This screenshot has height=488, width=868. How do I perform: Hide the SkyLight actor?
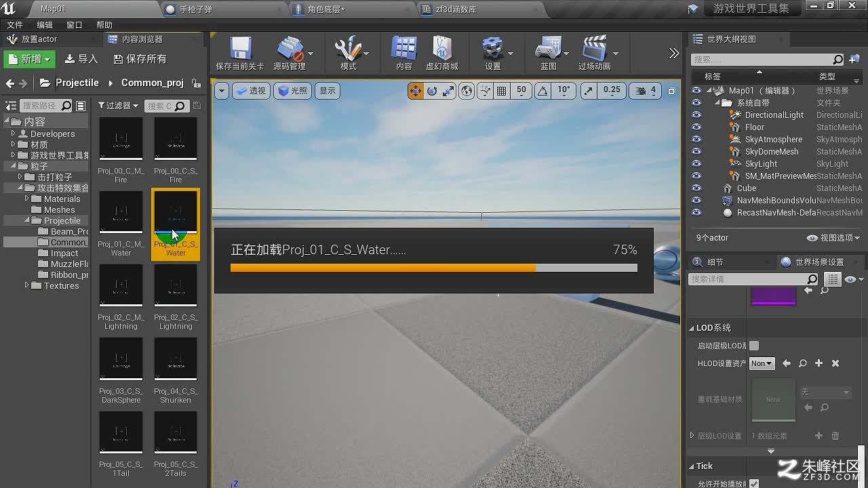(x=696, y=164)
